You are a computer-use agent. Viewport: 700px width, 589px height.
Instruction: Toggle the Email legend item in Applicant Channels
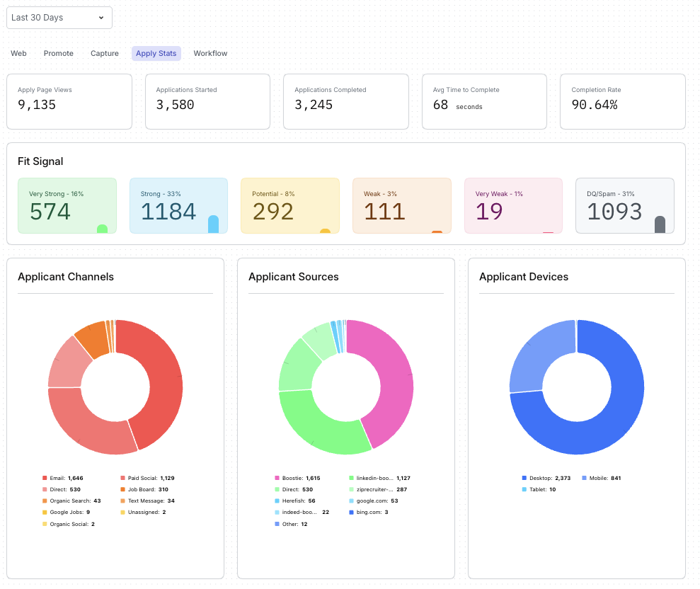[62, 479]
